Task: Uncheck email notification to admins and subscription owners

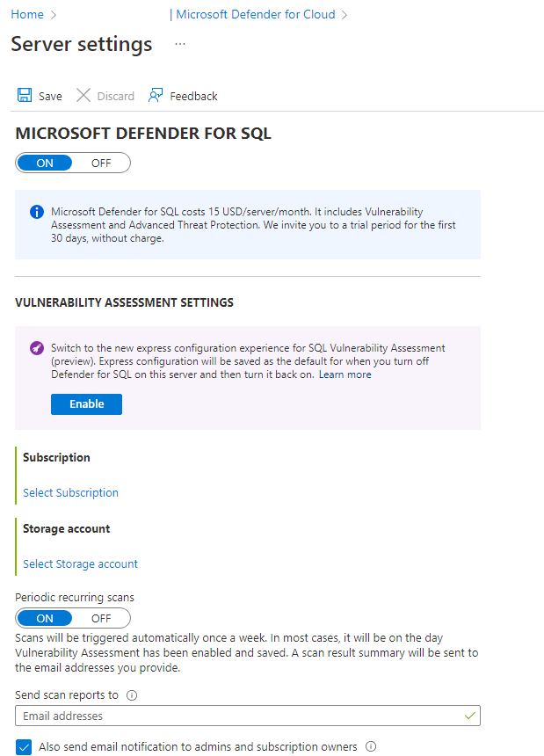Action: point(21,745)
